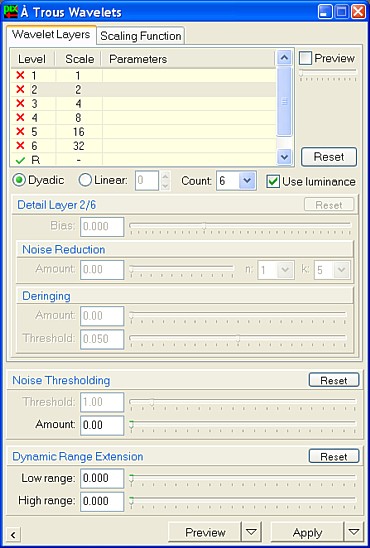370x548 pixels.
Task: Select the Dyadic radio button
Action: click(x=19, y=180)
